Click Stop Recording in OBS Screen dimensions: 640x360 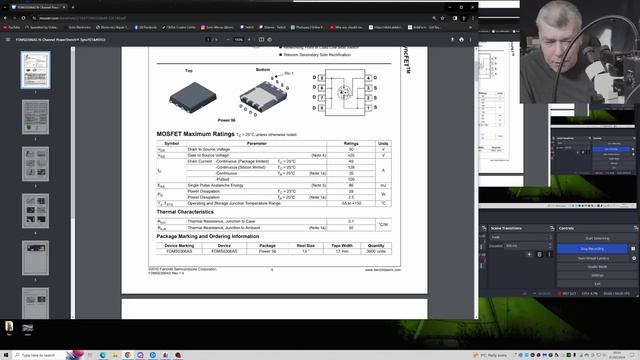[x=592, y=249]
